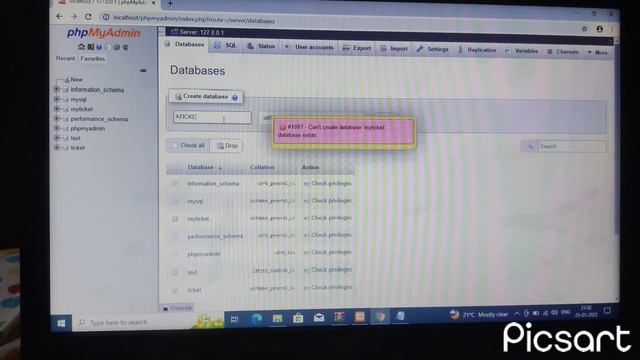Image resolution: width=640 pixels, height=360 pixels.
Task: Open the Replication tab
Action: pyautogui.click(x=477, y=50)
